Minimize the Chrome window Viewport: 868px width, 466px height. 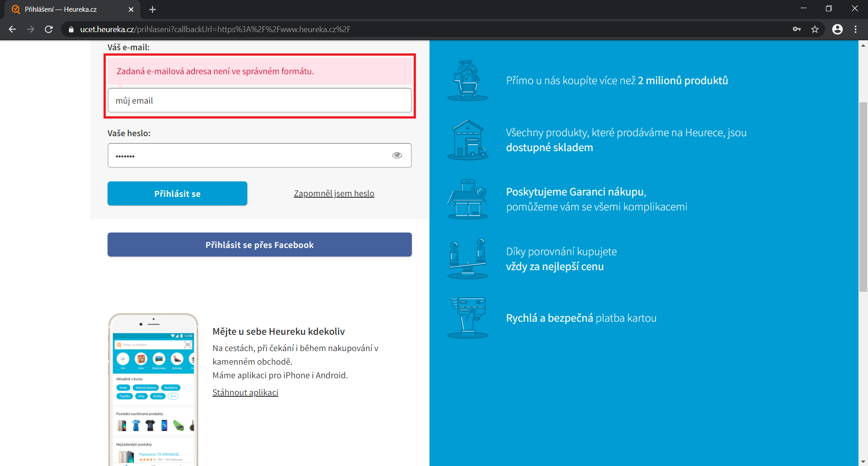pyautogui.click(x=803, y=9)
